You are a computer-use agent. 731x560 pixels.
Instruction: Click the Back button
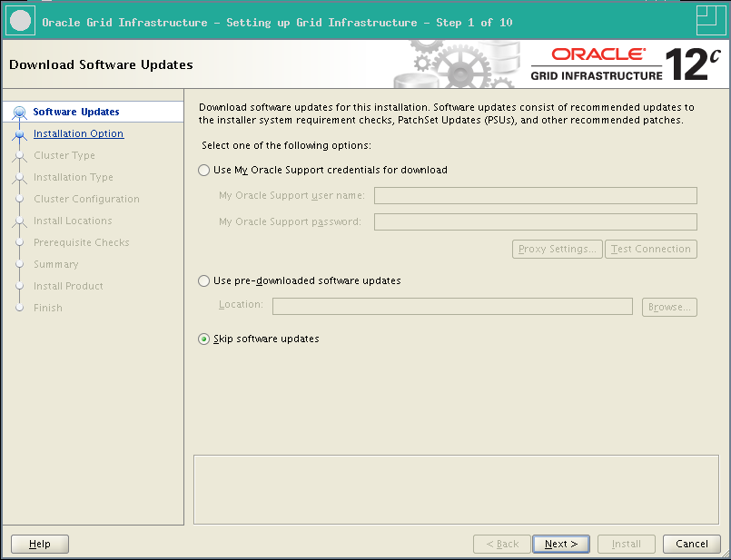[501, 544]
